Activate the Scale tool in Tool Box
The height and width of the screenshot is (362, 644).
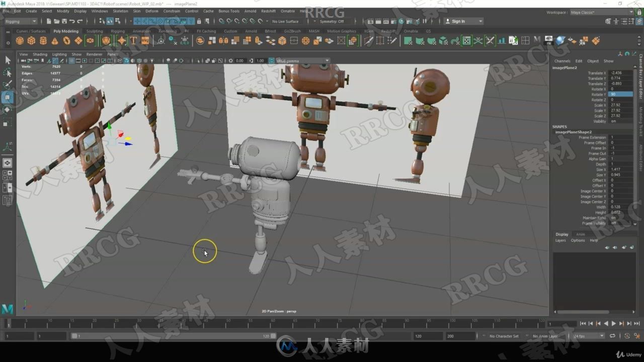pos(8,122)
